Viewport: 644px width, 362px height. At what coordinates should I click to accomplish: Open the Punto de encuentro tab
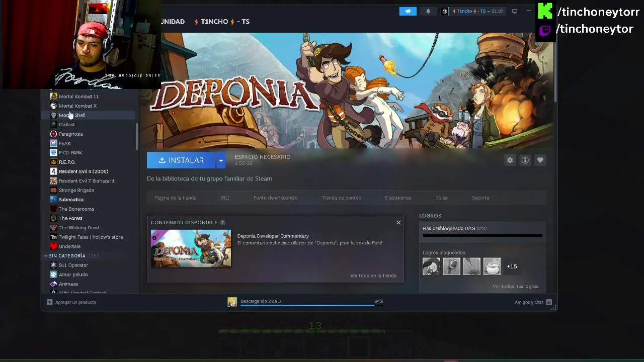pyautogui.click(x=275, y=198)
